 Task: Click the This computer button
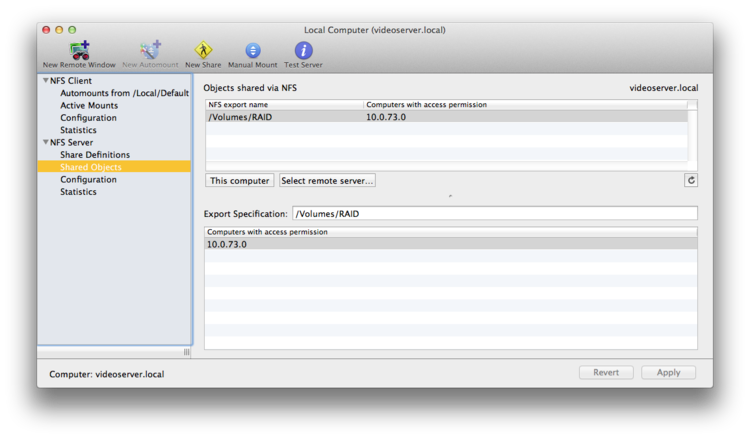coord(240,180)
